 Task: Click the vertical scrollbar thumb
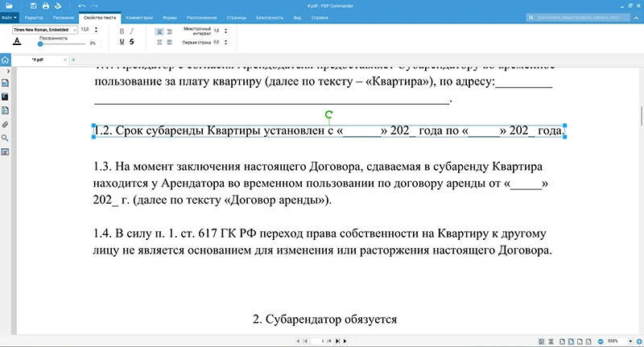[642, 116]
